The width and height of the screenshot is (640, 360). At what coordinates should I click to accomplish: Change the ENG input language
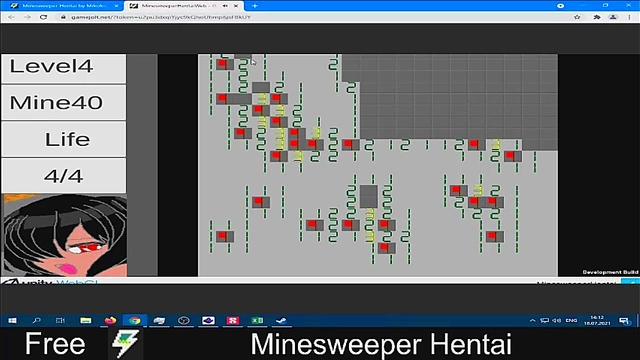pyautogui.click(x=571, y=320)
